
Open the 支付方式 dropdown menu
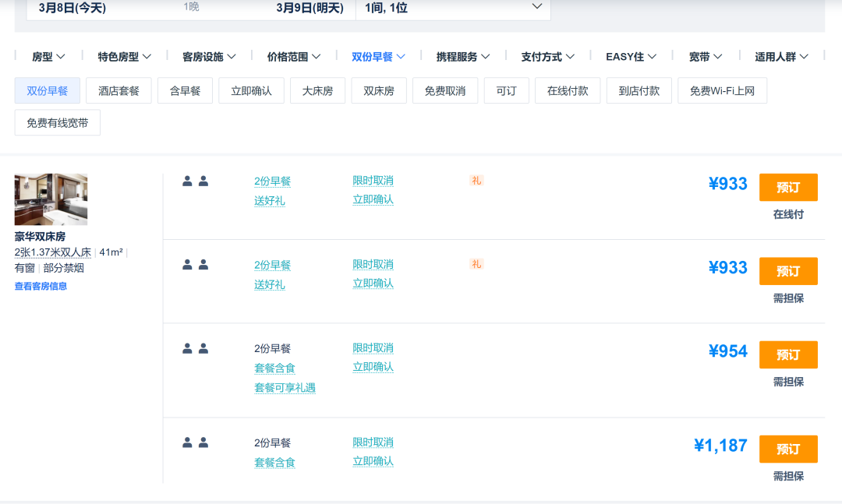[x=547, y=57]
